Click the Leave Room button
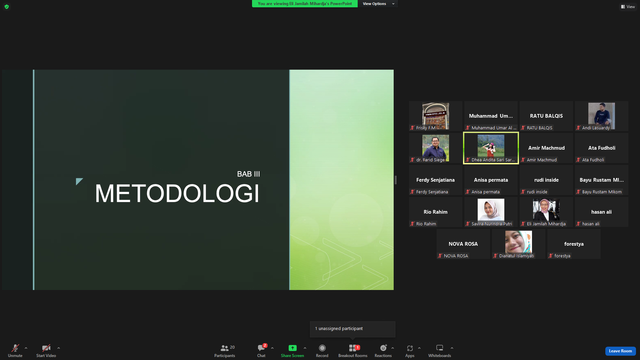 [x=620, y=351]
